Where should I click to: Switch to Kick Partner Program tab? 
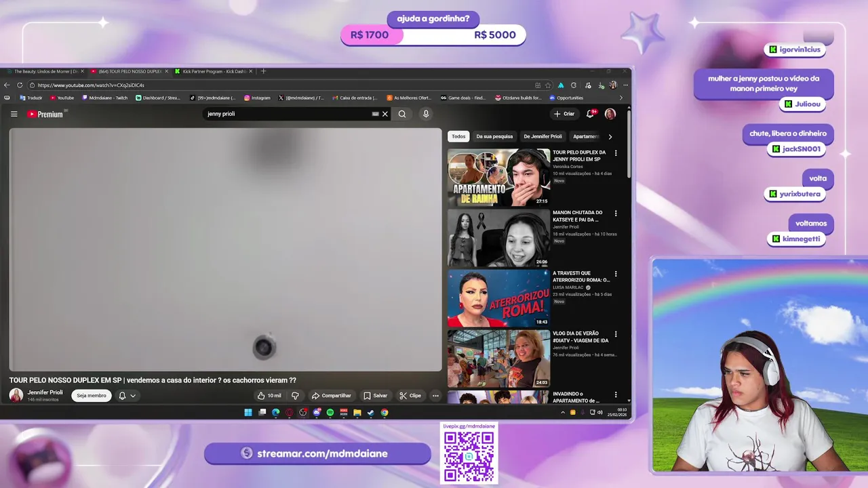pos(212,71)
